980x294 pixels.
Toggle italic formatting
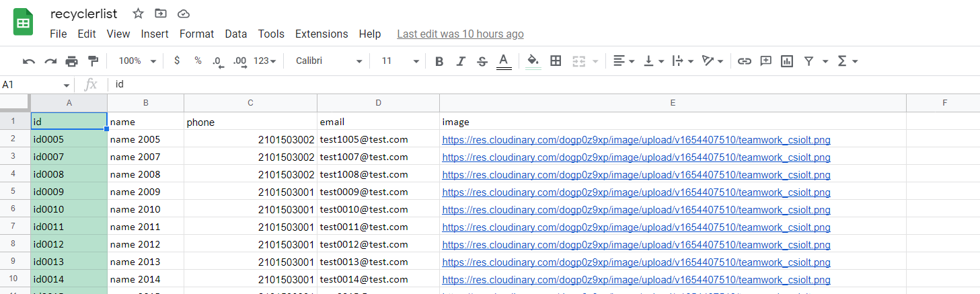(461, 61)
